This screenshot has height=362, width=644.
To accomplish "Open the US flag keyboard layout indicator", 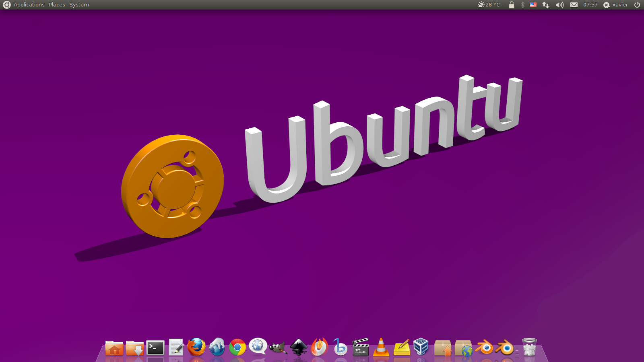I will point(533,5).
